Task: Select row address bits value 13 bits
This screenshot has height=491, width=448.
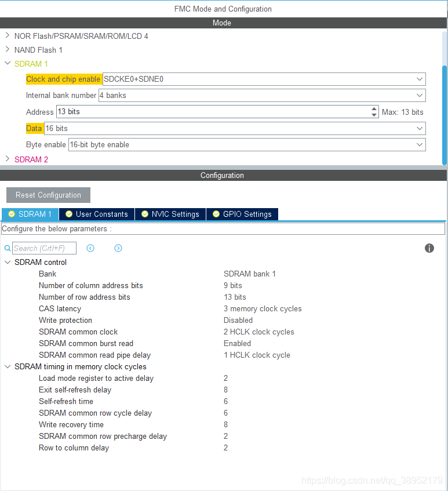Action: pos(235,297)
